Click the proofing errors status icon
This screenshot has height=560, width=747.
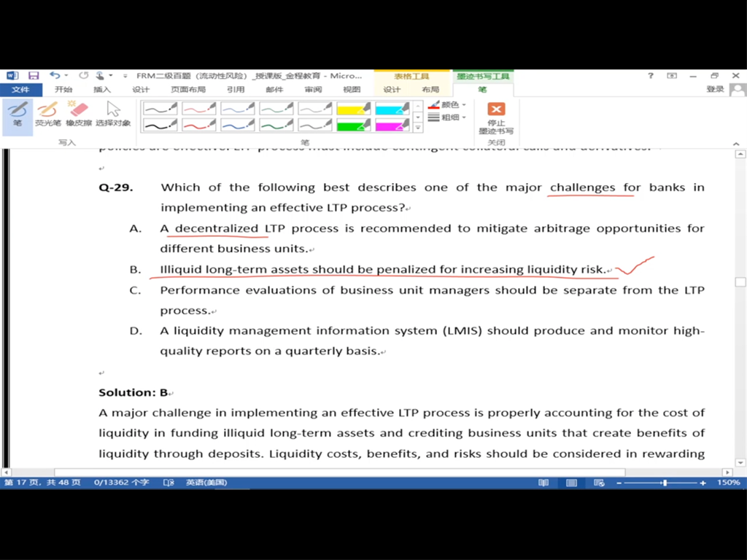(169, 483)
